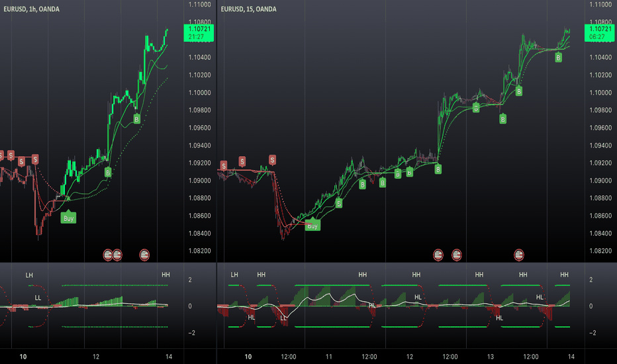617x364 pixels.
Task: Open the rightmost economic event flag on 1h chart
Action: coord(144,255)
